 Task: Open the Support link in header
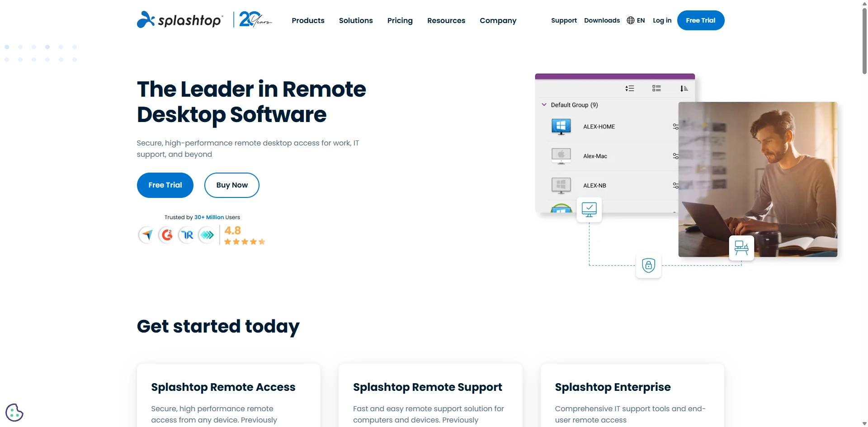click(564, 20)
